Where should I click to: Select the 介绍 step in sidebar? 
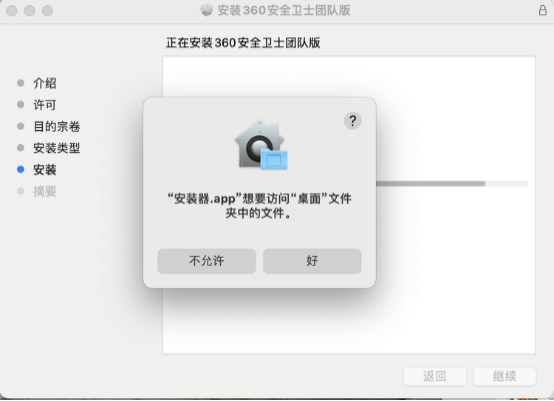pyautogui.click(x=45, y=83)
